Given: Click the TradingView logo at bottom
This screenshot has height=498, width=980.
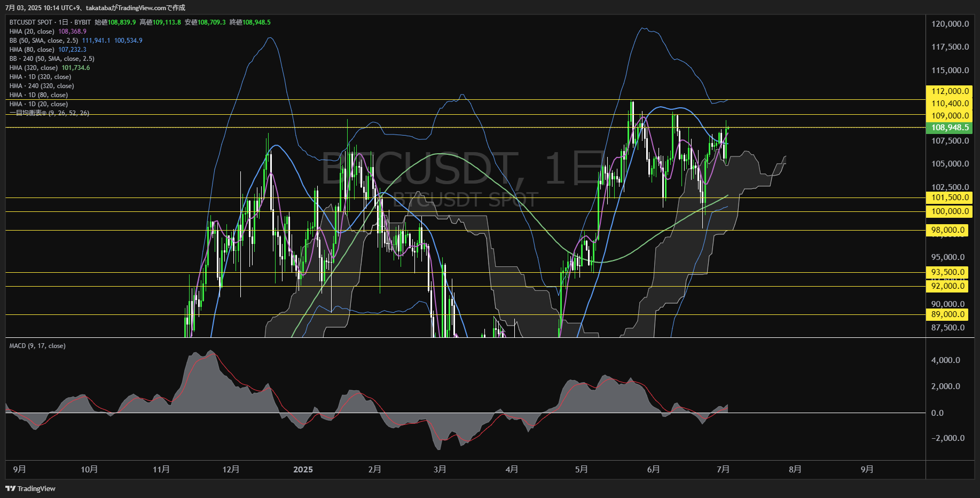Looking at the screenshot, I should 30,488.
